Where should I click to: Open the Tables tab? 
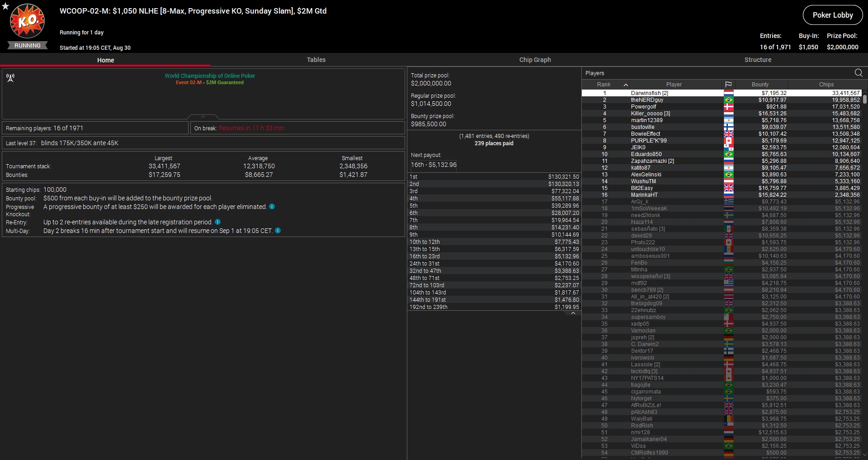(316, 60)
